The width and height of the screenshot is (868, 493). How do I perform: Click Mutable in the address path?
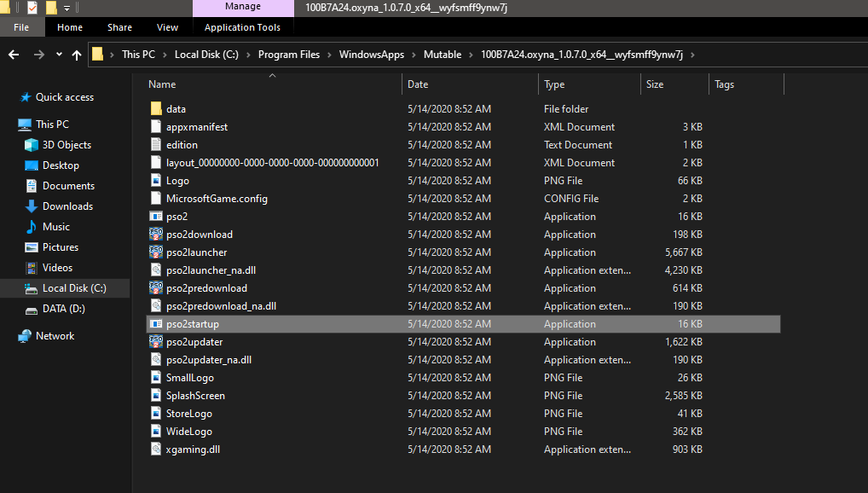[443, 55]
